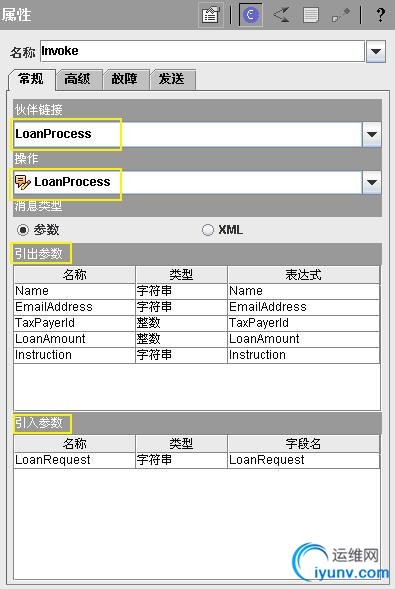Click the clipboard properties icon in toolbar
395x589 pixels.
click(211, 15)
